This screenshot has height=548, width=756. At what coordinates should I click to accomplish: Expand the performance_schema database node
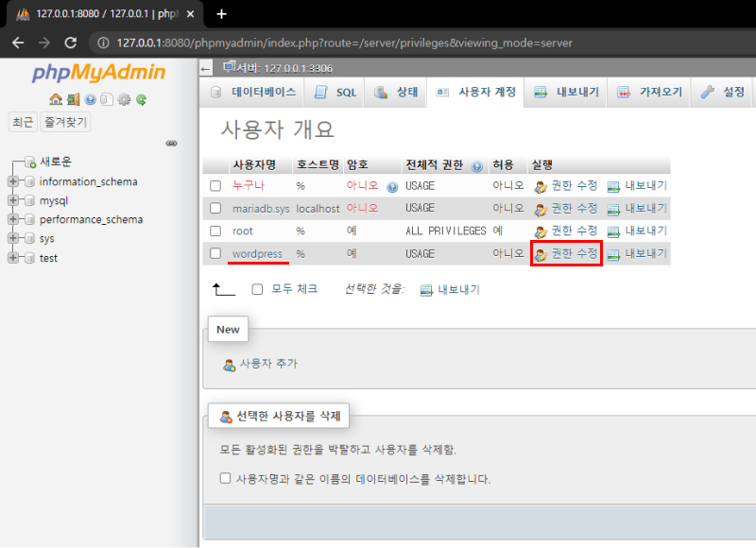(13, 219)
